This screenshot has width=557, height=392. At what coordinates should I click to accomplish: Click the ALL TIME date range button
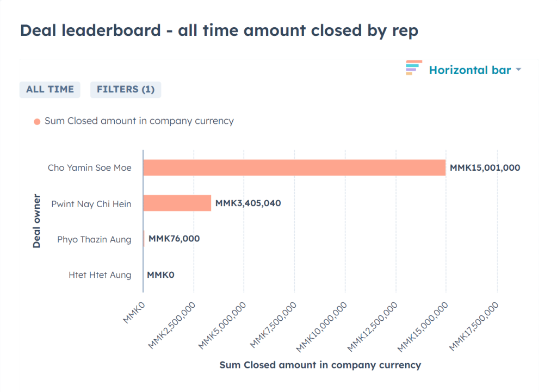(x=50, y=89)
